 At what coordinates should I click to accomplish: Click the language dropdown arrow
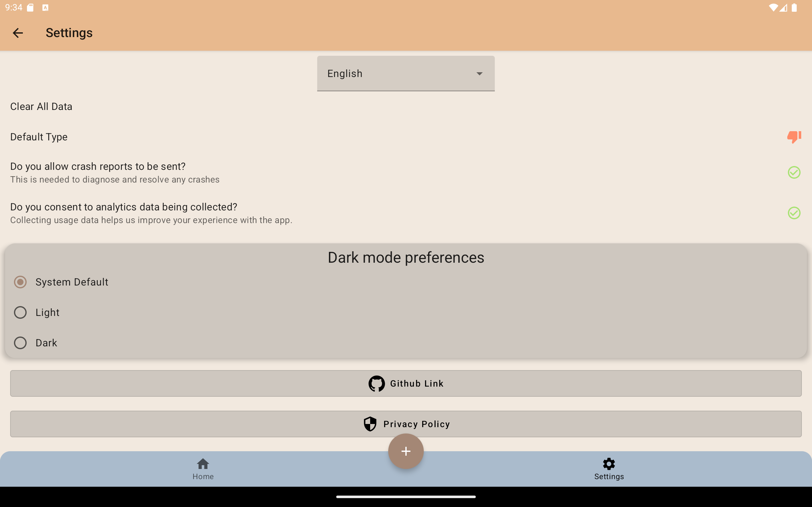480,74
